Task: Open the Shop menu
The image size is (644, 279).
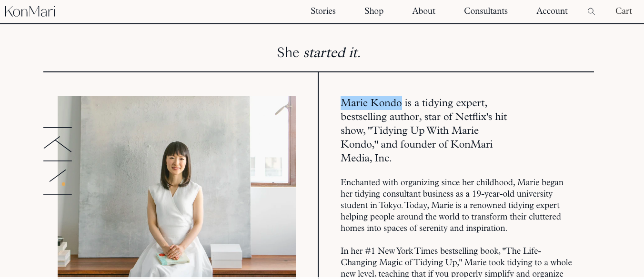Action: coord(374,11)
